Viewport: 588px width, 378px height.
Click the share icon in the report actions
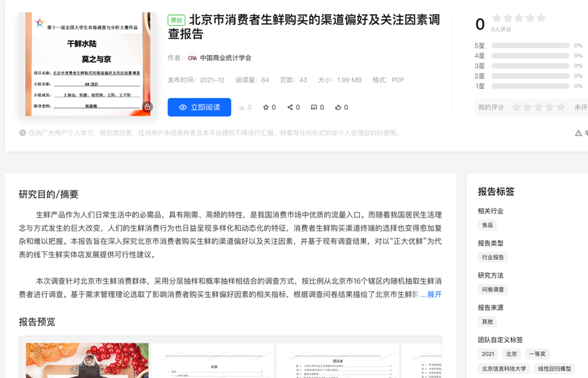pyautogui.click(x=290, y=107)
